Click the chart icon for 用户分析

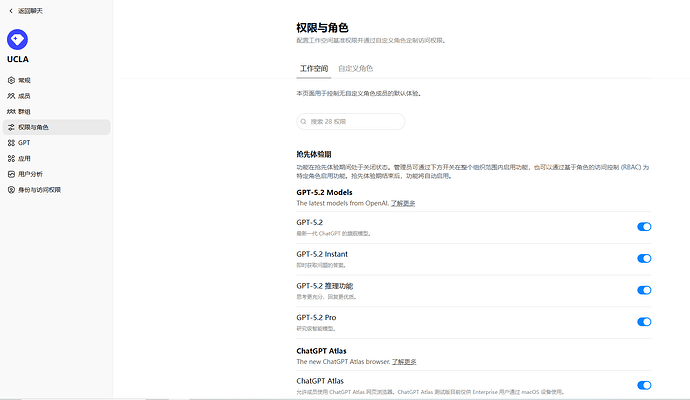(x=11, y=174)
